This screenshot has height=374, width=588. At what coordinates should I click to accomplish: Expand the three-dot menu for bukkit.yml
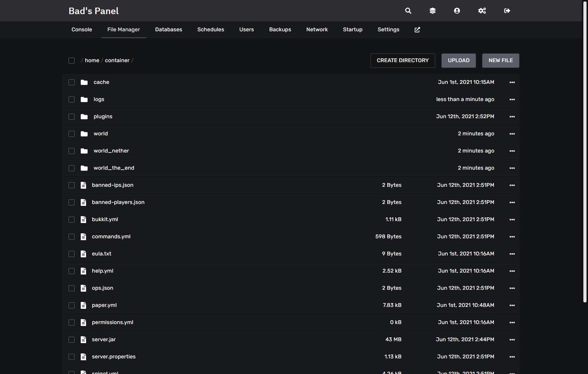(512, 220)
